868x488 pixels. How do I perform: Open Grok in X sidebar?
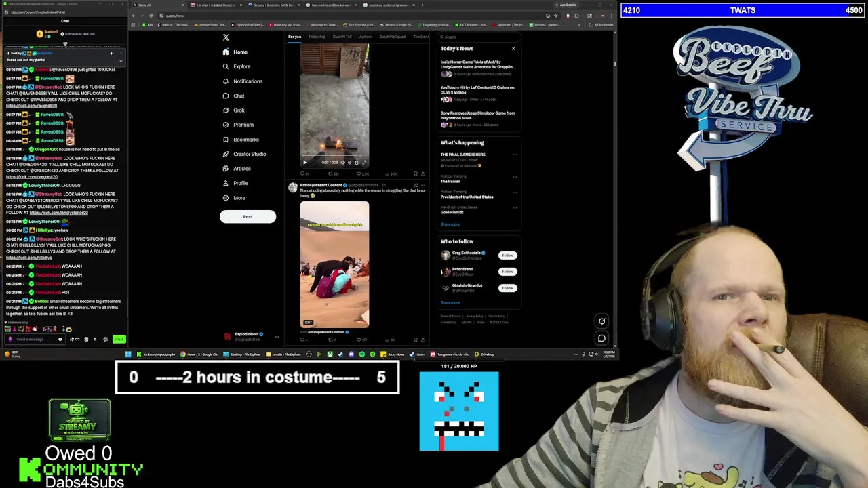tap(234, 110)
